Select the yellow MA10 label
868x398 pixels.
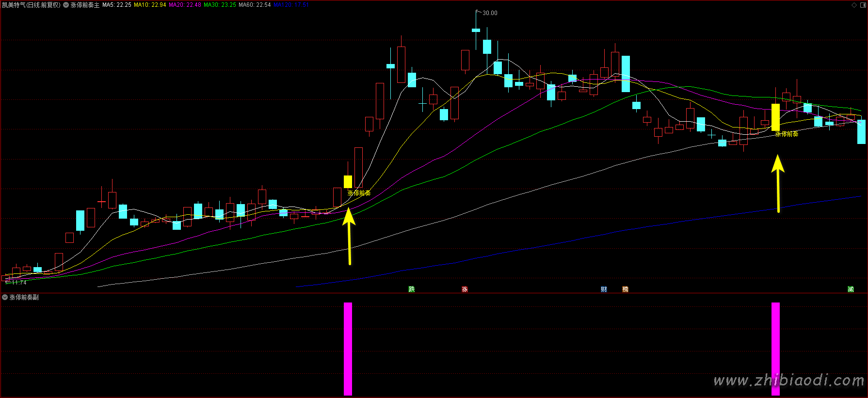click(150, 5)
